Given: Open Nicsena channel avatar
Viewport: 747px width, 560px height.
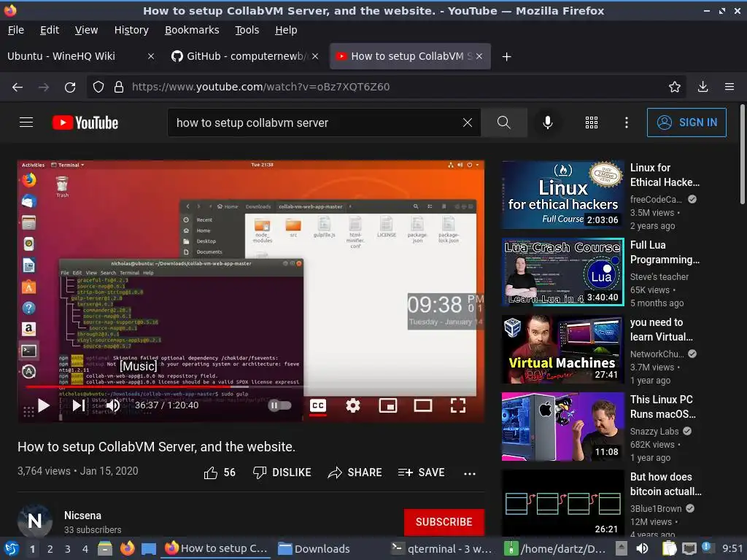Looking at the screenshot, I should [35, 521].
